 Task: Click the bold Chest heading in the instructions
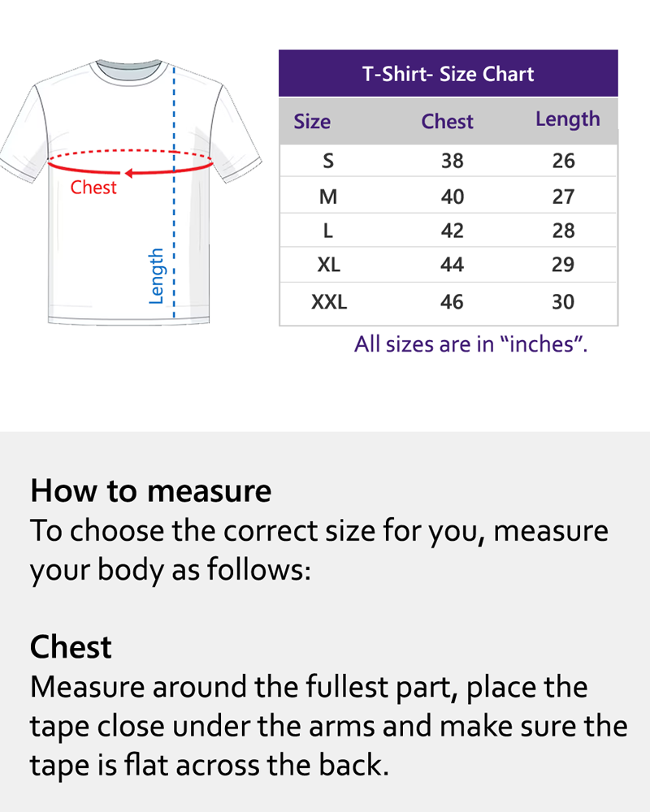click(71, 647)
